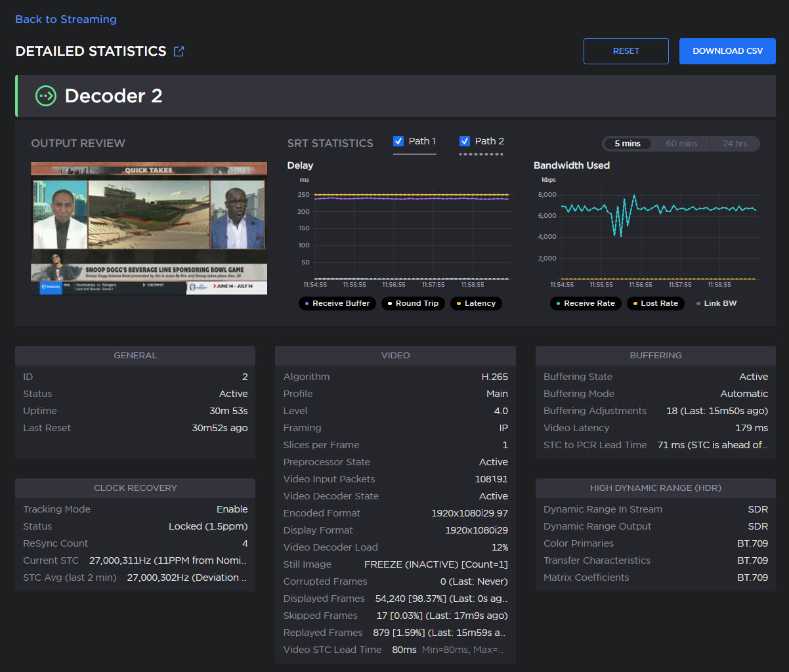
Task: Toggle the Round Trip legend item
Action: coord(413,303)
